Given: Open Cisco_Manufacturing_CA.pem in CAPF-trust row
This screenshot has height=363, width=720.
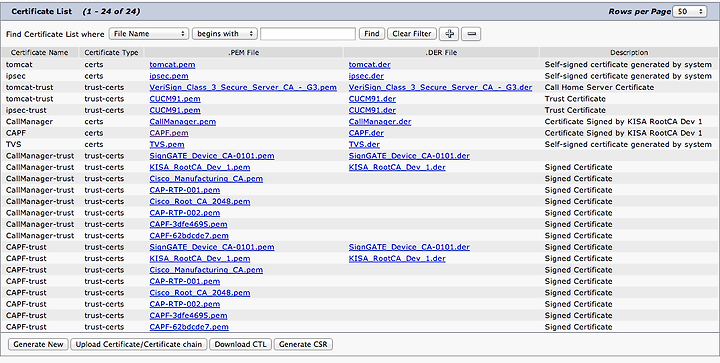Looking at the screenshot, I should click(206, 270).
